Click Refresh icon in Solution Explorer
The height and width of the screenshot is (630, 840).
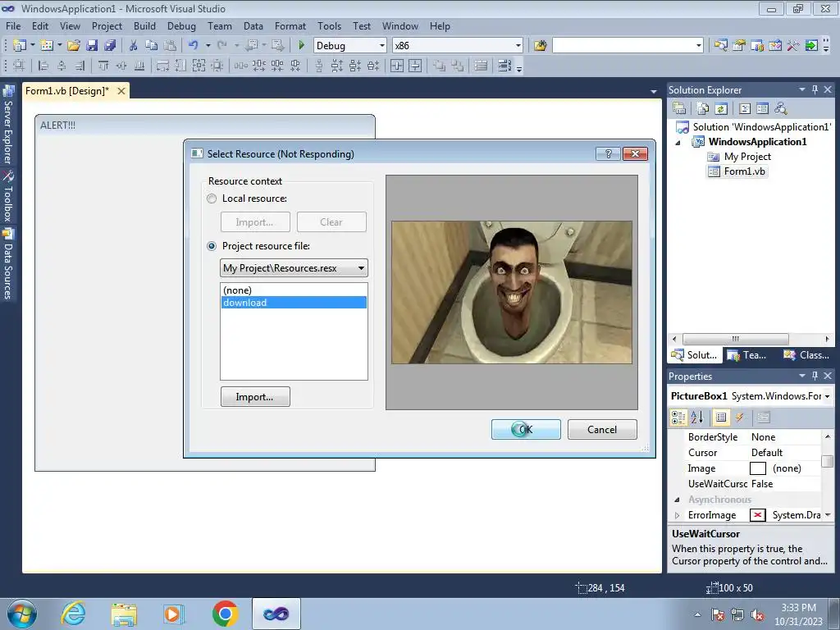pyautogui.click(x=721, y=109)
